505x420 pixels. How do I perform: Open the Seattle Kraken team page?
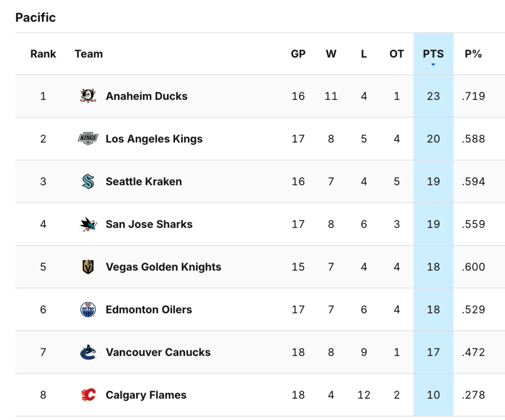(144, 181)
